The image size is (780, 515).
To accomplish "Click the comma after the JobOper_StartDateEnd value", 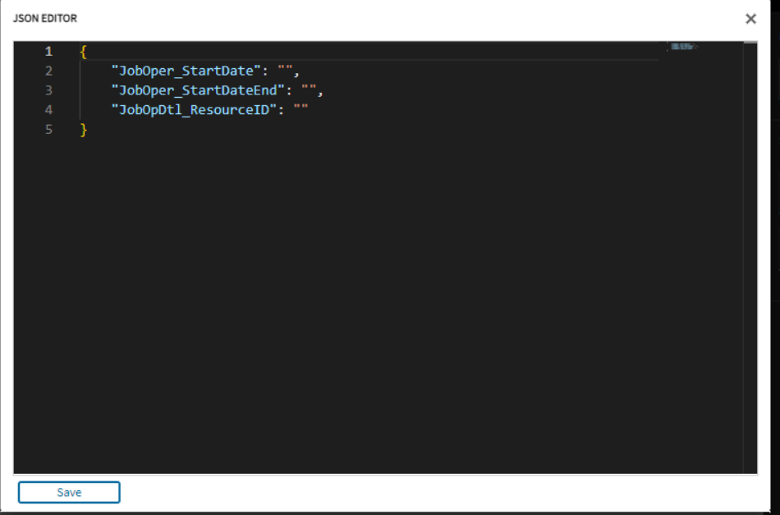I will (x=321, y=92).
